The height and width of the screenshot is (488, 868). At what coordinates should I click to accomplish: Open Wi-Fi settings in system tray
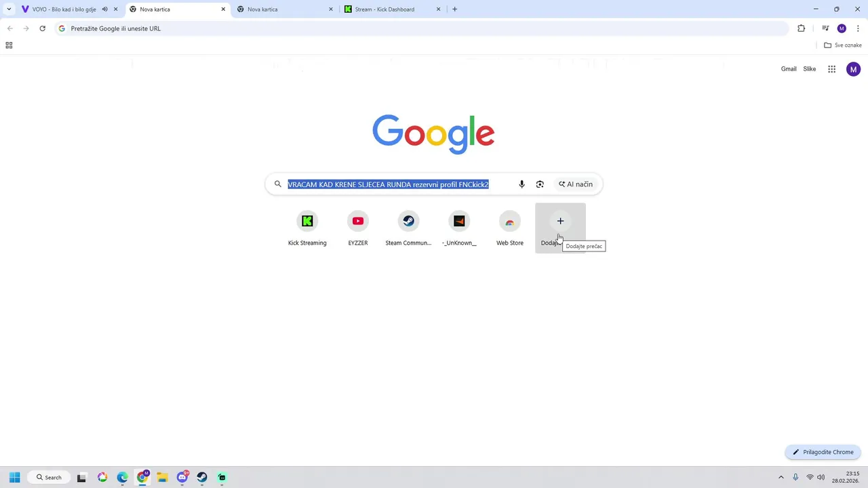tap(810, 477)
